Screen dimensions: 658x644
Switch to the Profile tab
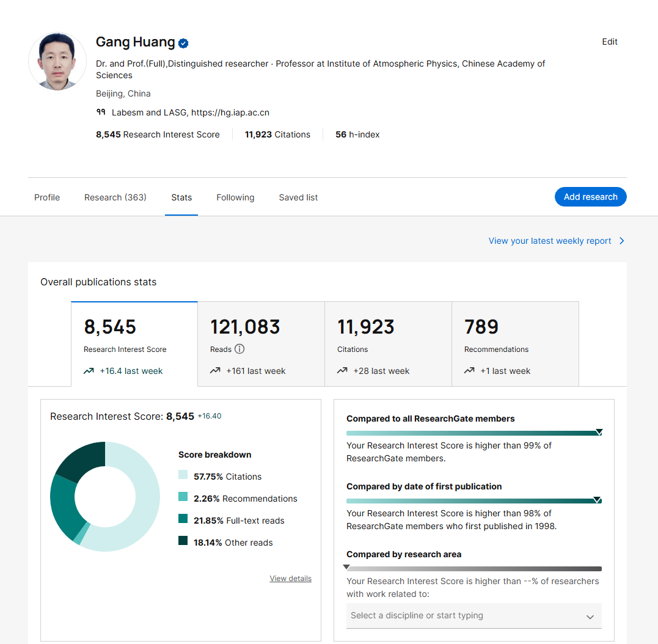(x=47, y=197)
